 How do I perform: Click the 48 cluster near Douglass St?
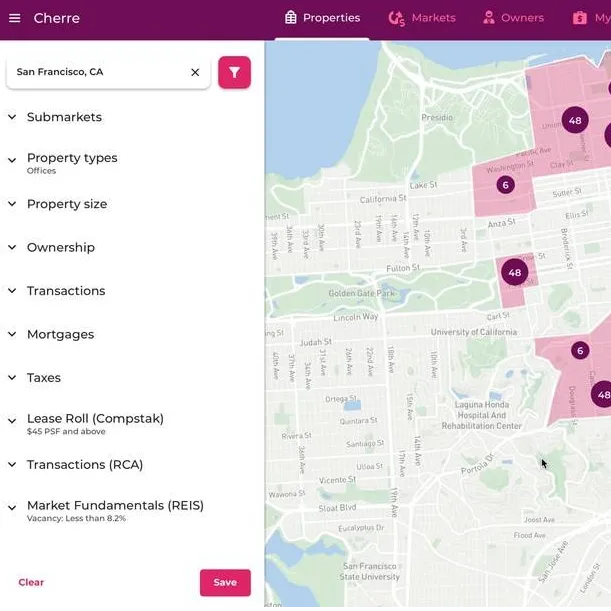602,394
